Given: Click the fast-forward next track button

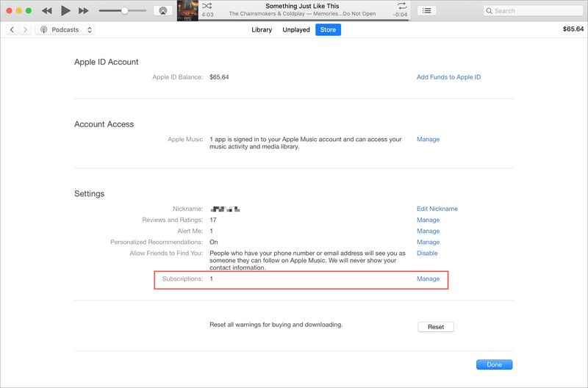Looking at the screenshot, I should coord(83,11).
